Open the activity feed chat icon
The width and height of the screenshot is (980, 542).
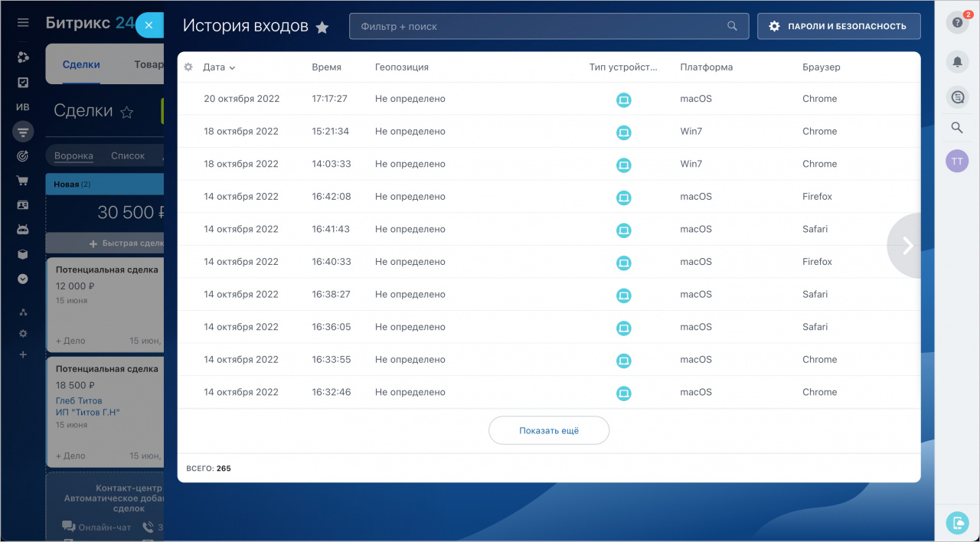point(957,97)
